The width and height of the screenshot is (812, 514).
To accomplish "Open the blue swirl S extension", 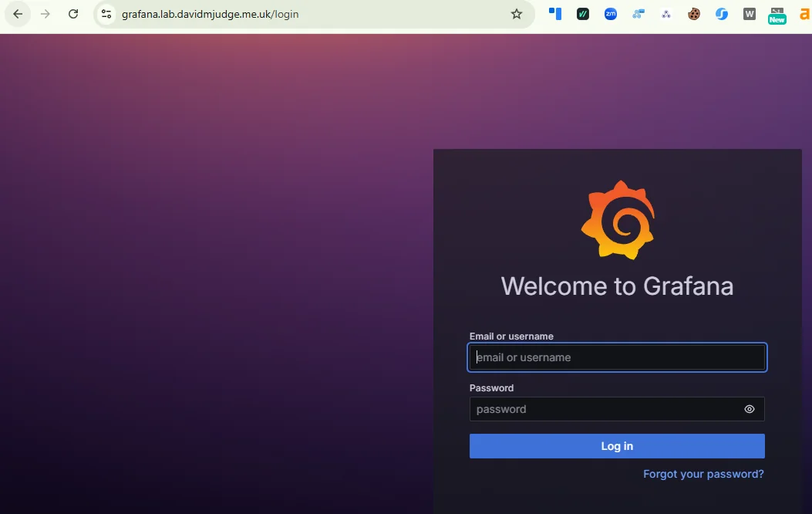I will coord(722,14).
